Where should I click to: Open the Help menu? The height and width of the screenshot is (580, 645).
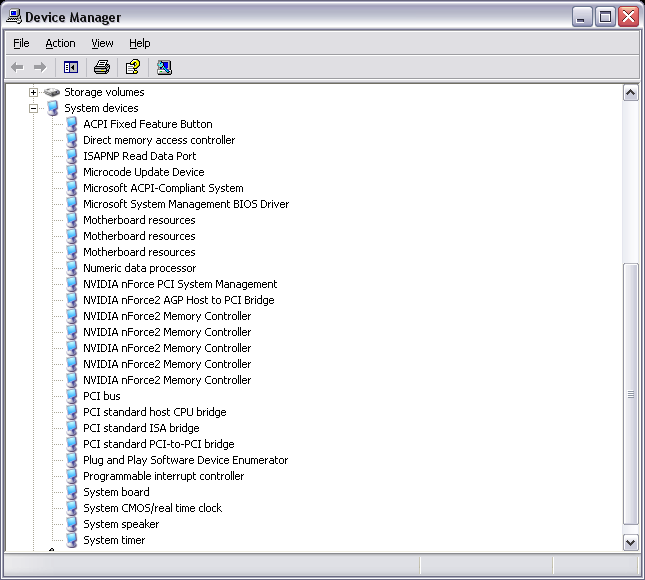(x=139, y=43)
